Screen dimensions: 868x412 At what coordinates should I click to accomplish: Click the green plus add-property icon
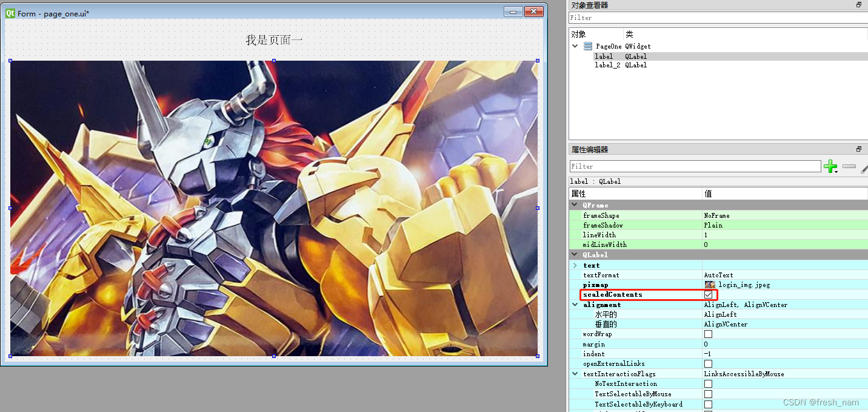click(830, 166)
